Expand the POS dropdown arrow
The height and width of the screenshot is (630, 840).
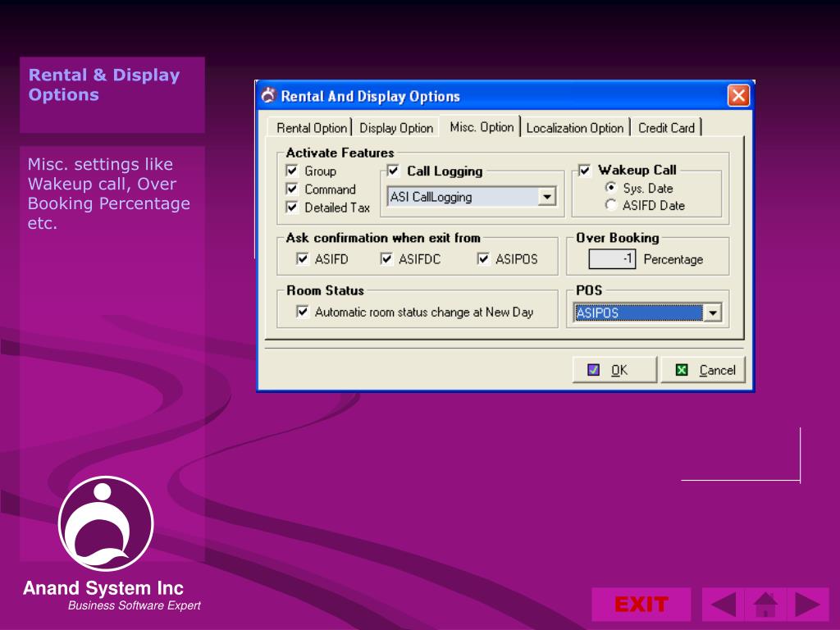coord(713,313)
